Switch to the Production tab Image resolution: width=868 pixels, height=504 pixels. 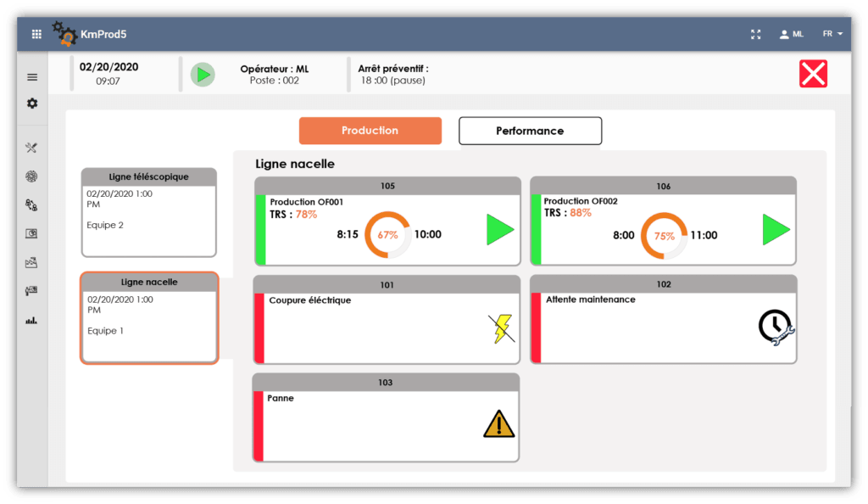point(370,131)
